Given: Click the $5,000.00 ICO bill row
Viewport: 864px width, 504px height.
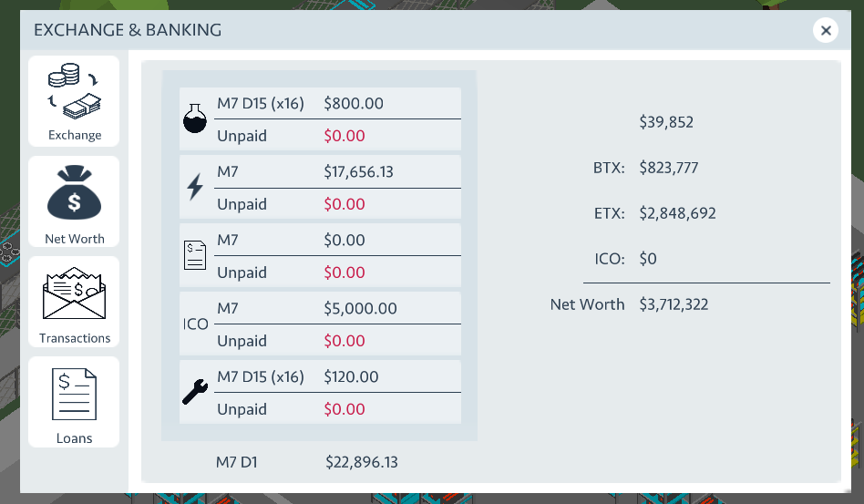Looking at the screenshot, I should tap(320, 324).
